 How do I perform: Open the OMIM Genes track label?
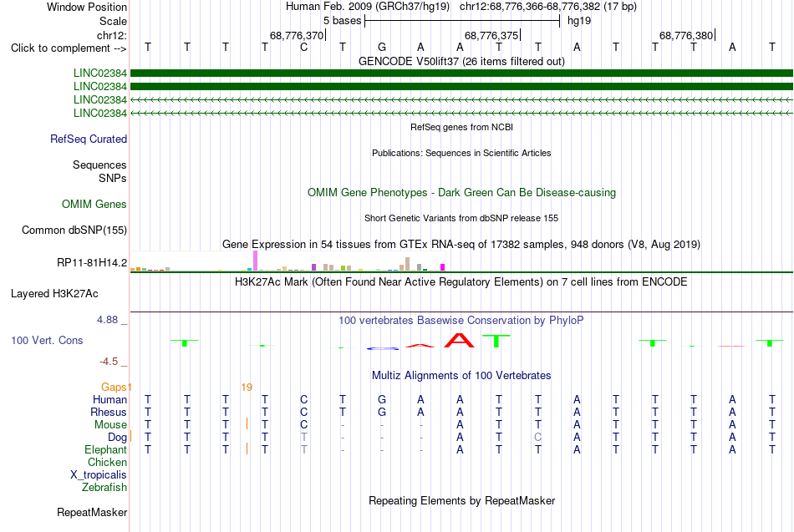[94, 204]
